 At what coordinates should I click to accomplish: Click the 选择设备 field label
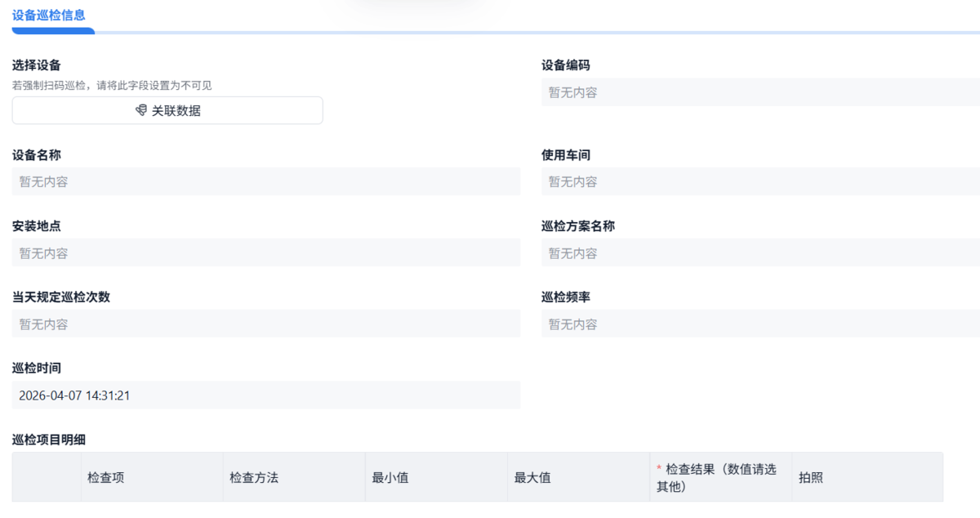coord(37,65)
